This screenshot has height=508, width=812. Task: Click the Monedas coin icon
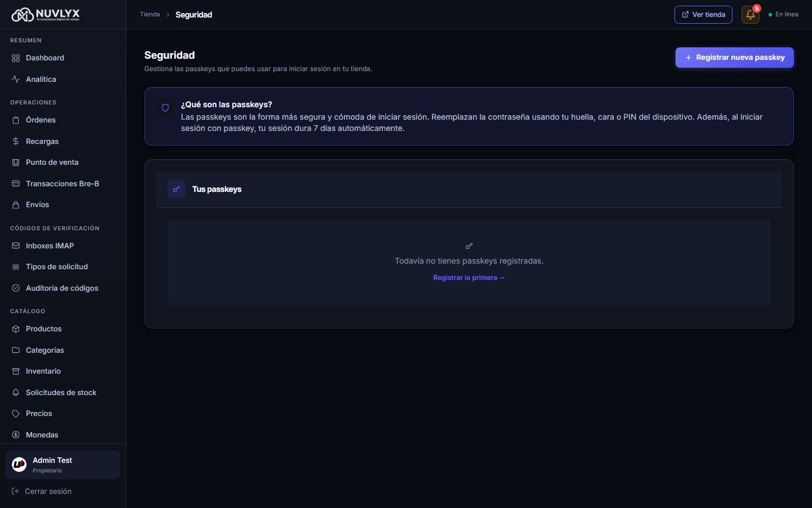pos(16,435)
